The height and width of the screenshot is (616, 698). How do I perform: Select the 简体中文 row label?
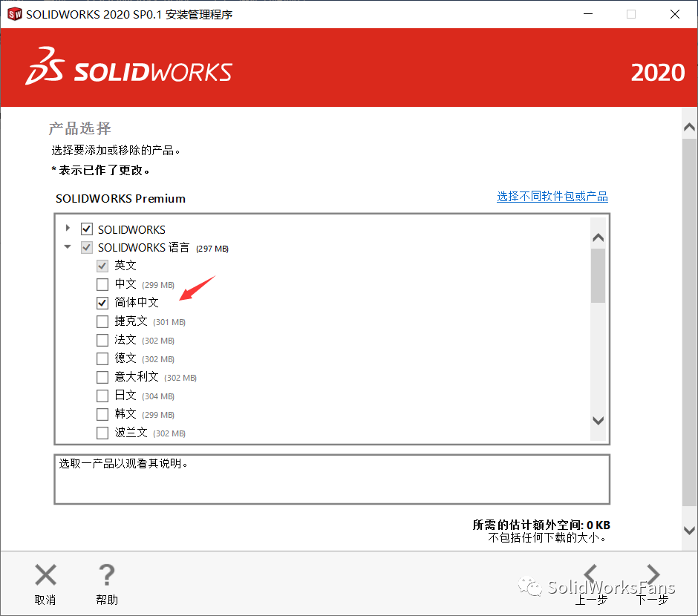point(137,303)
